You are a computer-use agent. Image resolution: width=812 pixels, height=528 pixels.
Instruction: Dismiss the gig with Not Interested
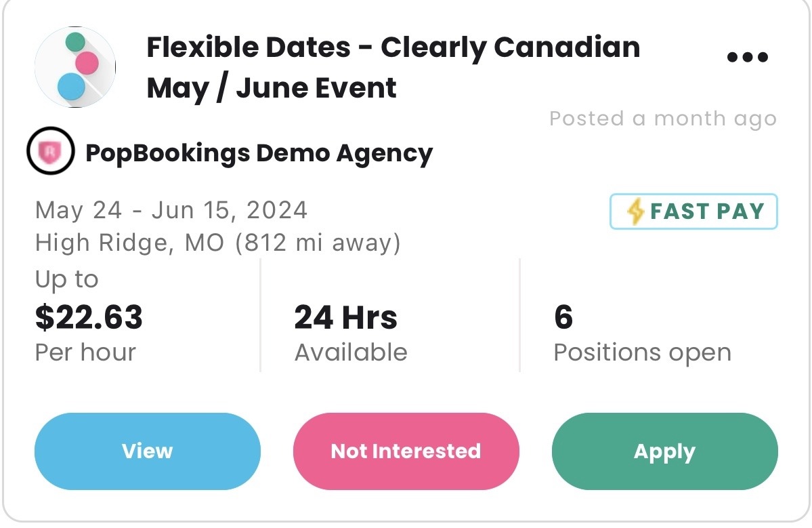pos(406,451)
